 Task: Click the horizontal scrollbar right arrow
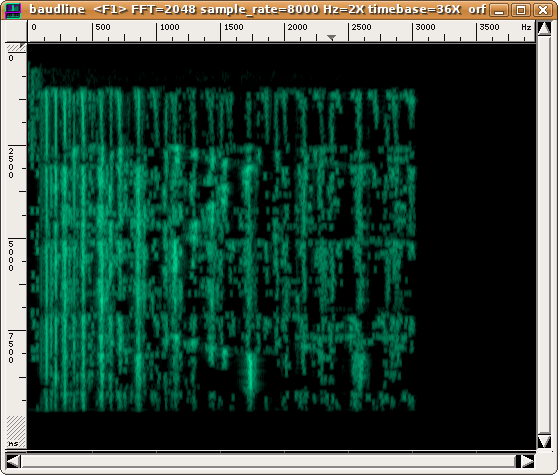point(528,462)
